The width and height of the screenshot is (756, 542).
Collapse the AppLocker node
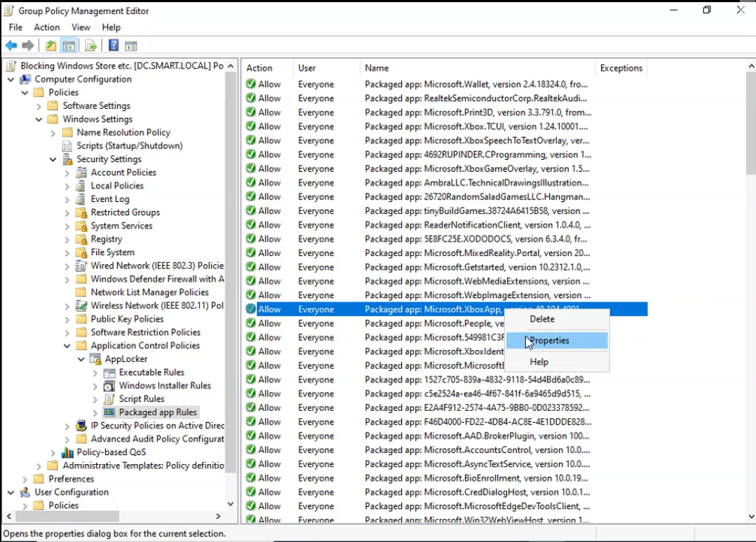[x=81, y=359]
